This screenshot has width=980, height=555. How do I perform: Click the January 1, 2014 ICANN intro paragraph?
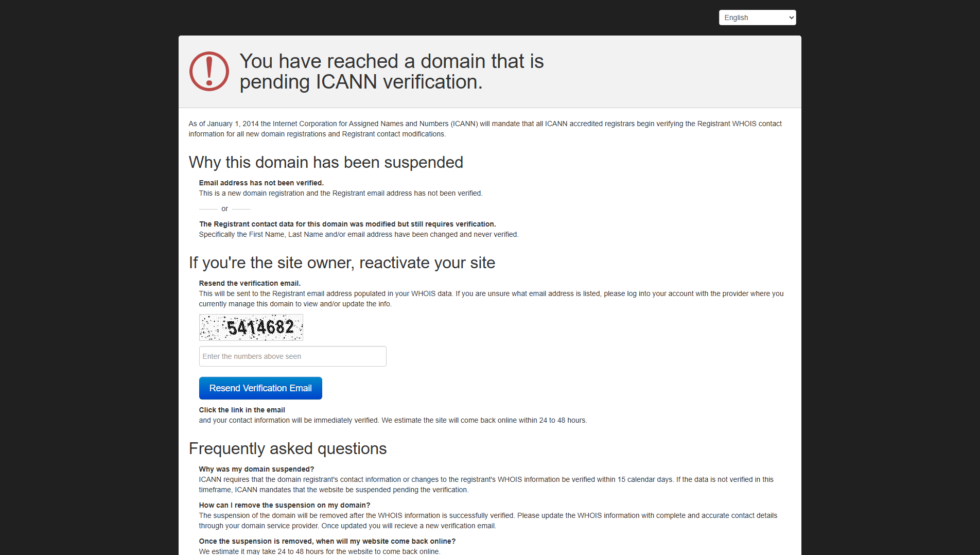[x=485, y=129]
